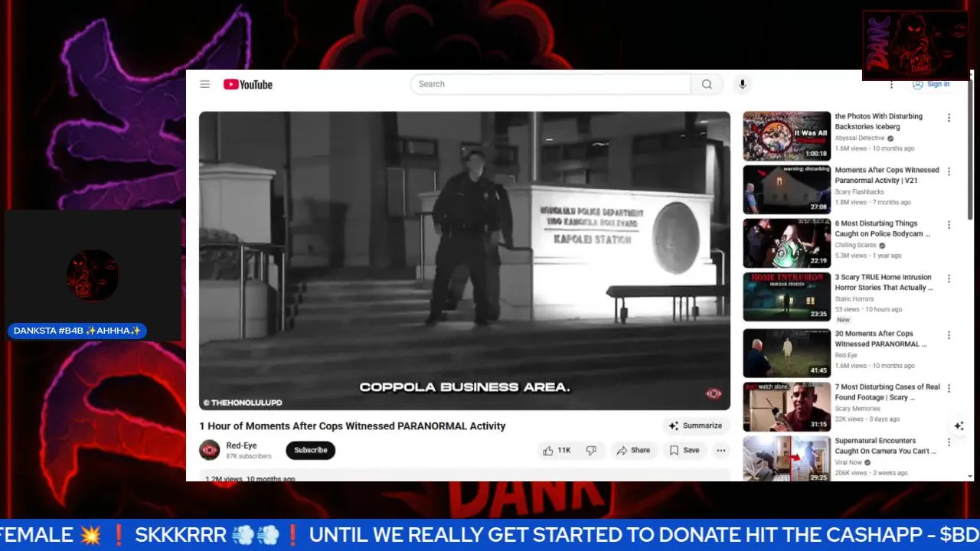The image size is (980, 551).
Task: Like the video with the 11K thumbs-up
Action: tap(557, 450)
